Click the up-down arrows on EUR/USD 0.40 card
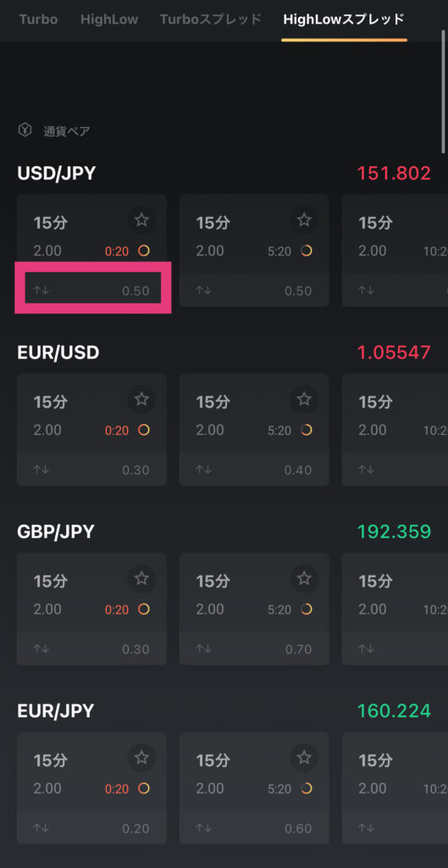 (204, 470)
